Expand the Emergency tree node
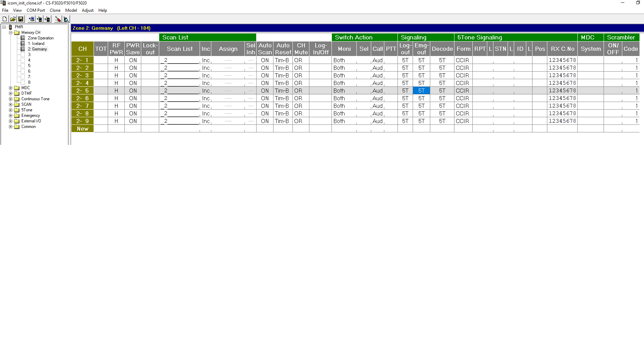This screenshot has width=644, height=354. (x=10, y=115)
